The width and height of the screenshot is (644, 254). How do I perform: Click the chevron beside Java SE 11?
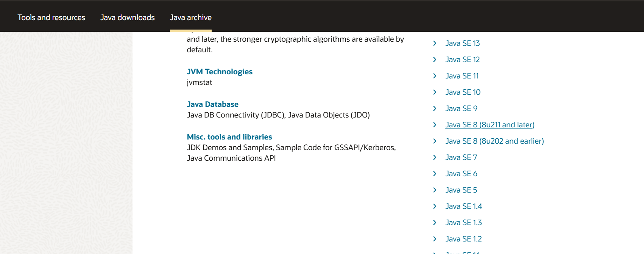(x=435, y=76)
